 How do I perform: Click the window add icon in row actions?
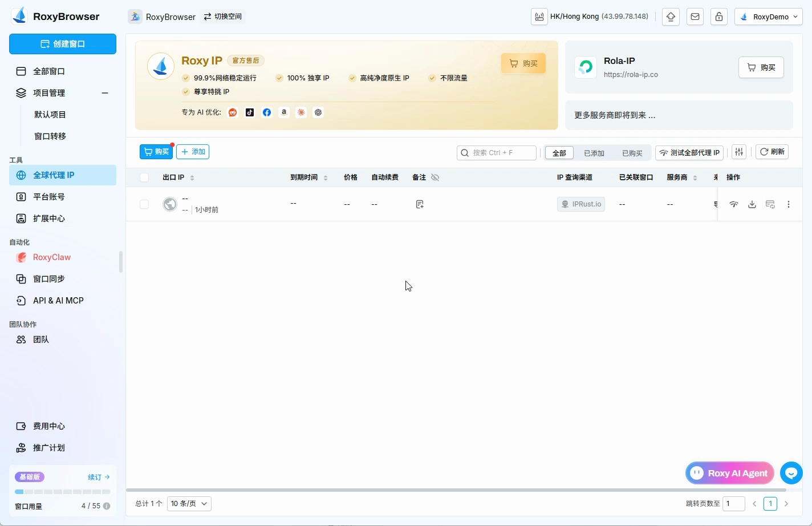coord(770,204)
